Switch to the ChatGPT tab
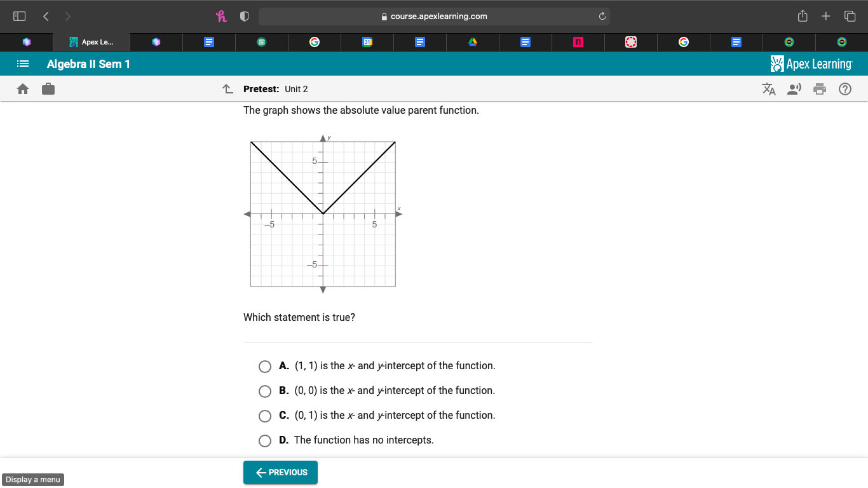This screenshot has width=868, height=488. 261,42
